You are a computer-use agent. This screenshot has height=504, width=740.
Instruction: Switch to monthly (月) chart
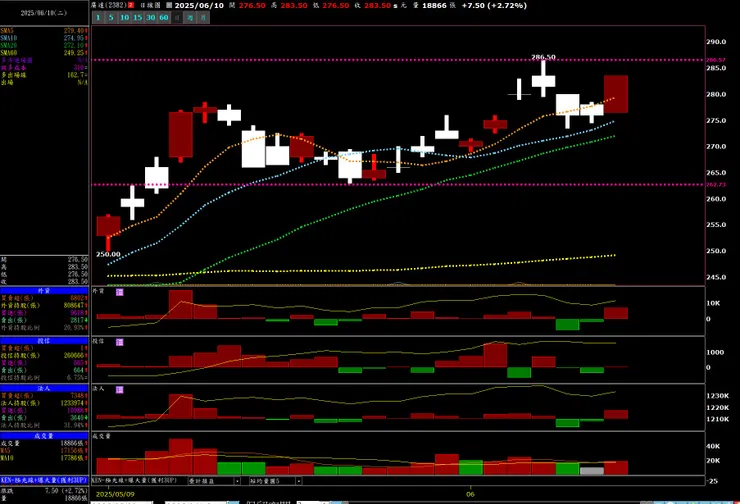[x=203, y=17]
